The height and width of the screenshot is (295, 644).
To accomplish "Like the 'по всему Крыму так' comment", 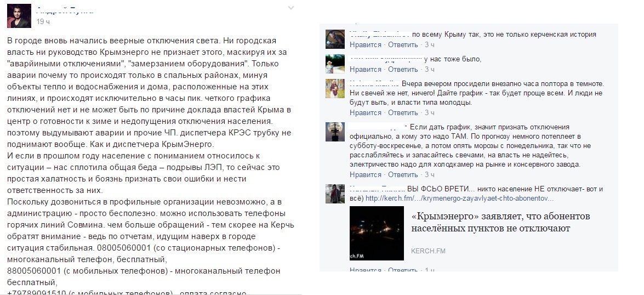I will click(x=366, y=44).
